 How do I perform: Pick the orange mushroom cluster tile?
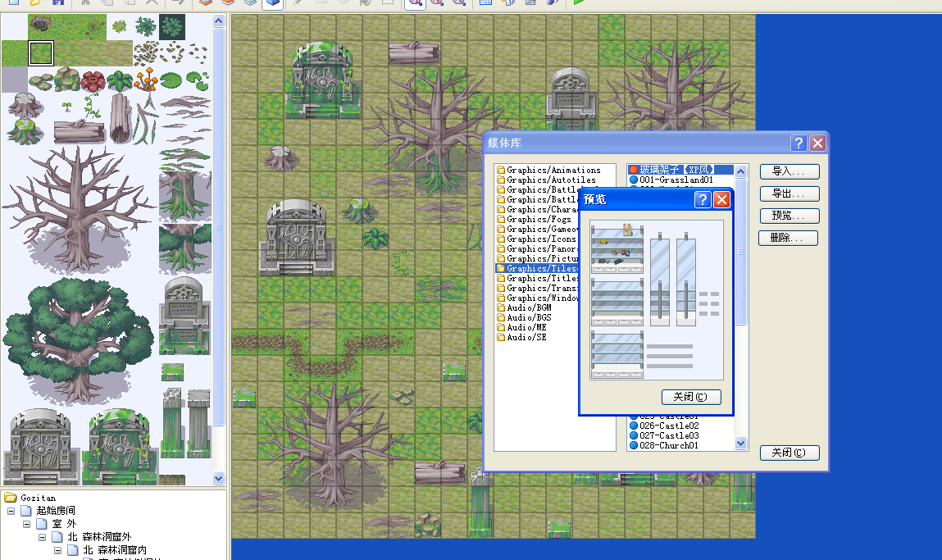click(x=146, y=80)
